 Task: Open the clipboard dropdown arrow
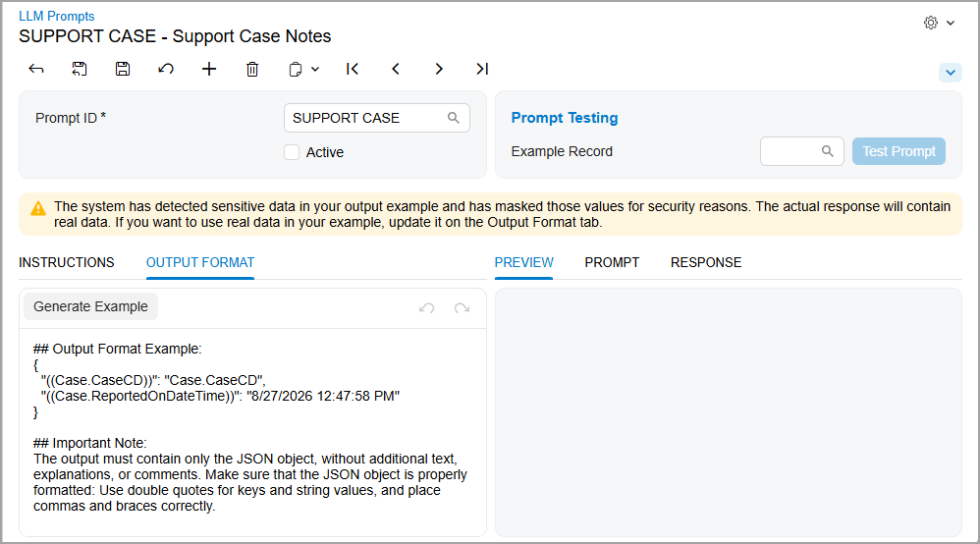pos(315,70)
